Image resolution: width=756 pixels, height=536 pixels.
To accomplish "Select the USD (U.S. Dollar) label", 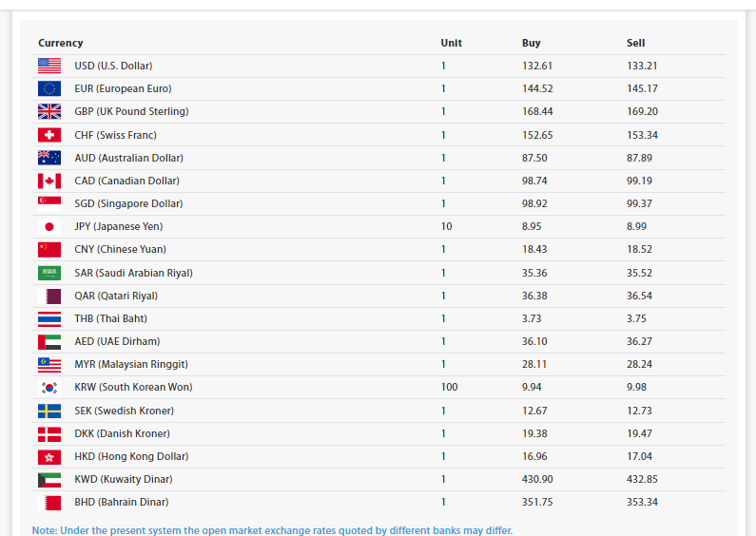I will pyautogui.click(x=113, y=66).
